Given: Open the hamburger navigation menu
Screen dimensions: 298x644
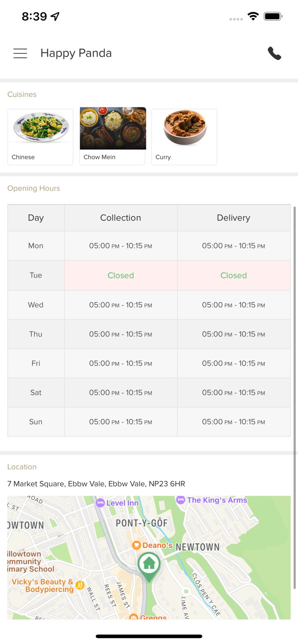Looking at the screenshot, I should [x=20, y=53].
